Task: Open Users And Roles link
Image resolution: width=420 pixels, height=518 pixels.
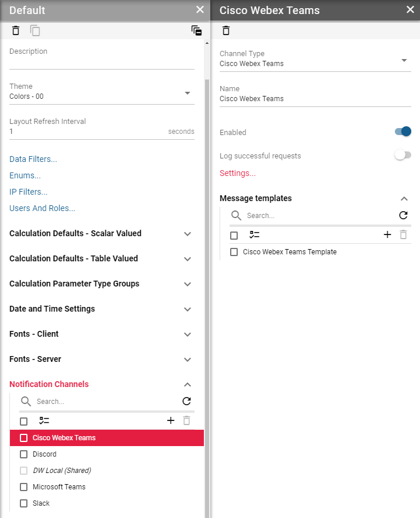Action: (x=42, y=208)
